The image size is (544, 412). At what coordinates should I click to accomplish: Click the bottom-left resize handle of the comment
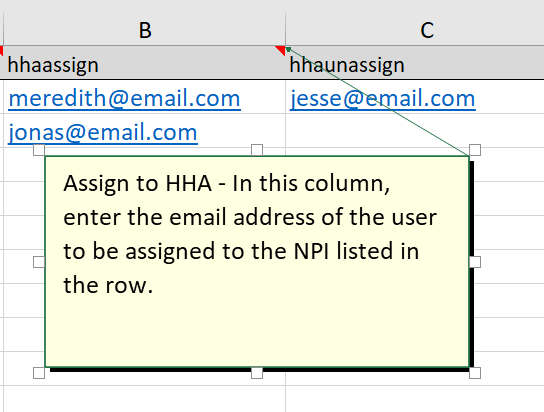click(x=39, y=373)
